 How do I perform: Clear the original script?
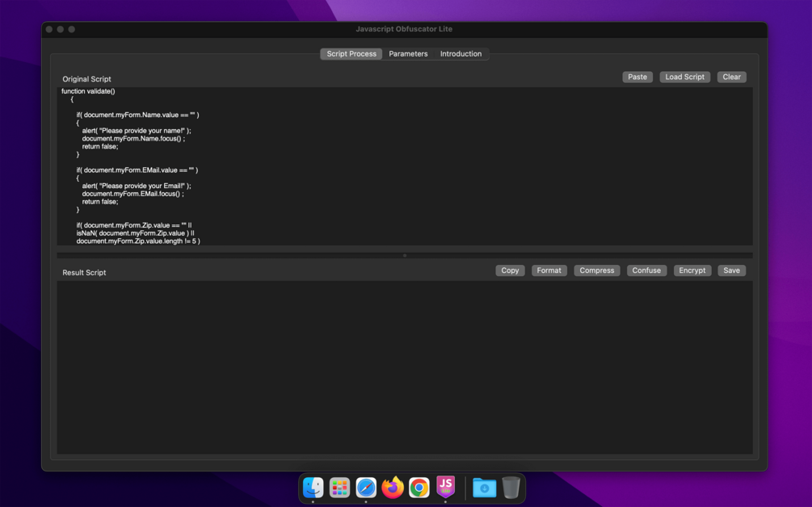[x=732, y=77]
